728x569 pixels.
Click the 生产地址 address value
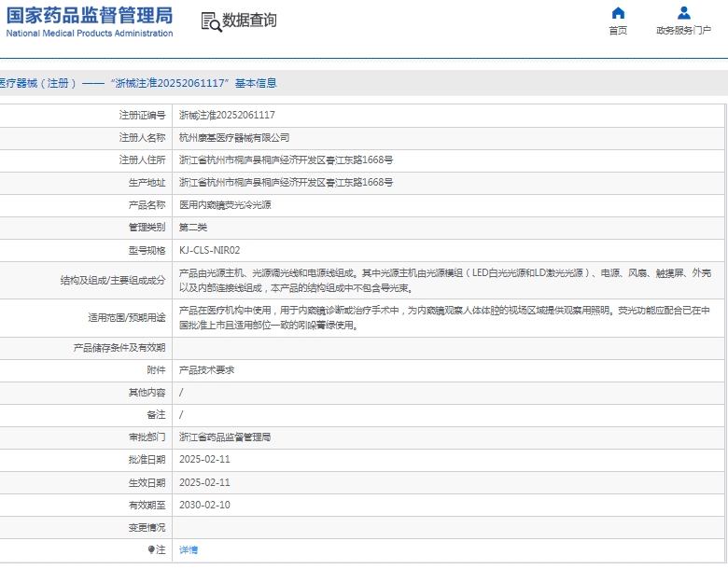pyautogui.click(x=286, y=183)
